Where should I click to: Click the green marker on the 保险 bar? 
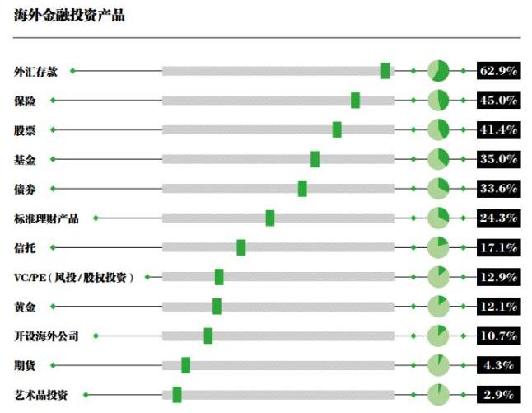coord(355,101)
